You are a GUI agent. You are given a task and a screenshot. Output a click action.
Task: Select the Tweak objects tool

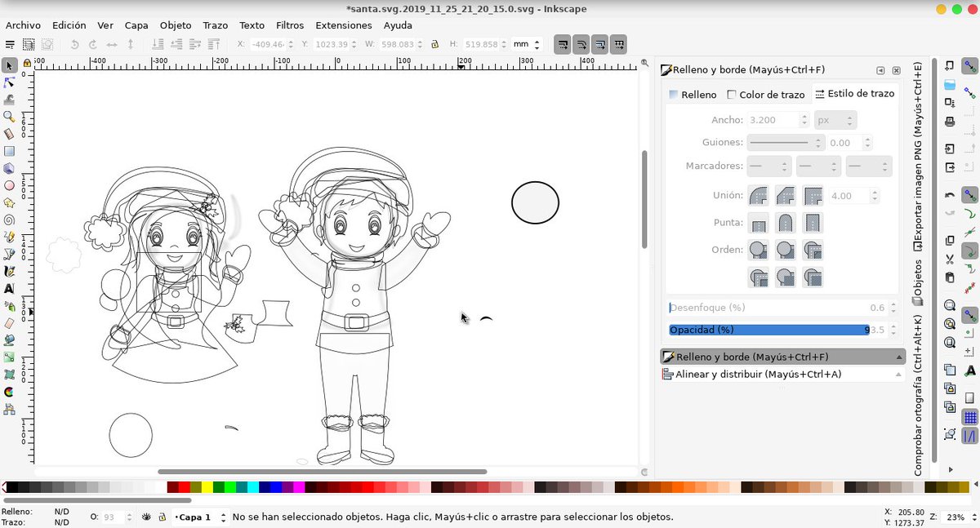[9, 100]
